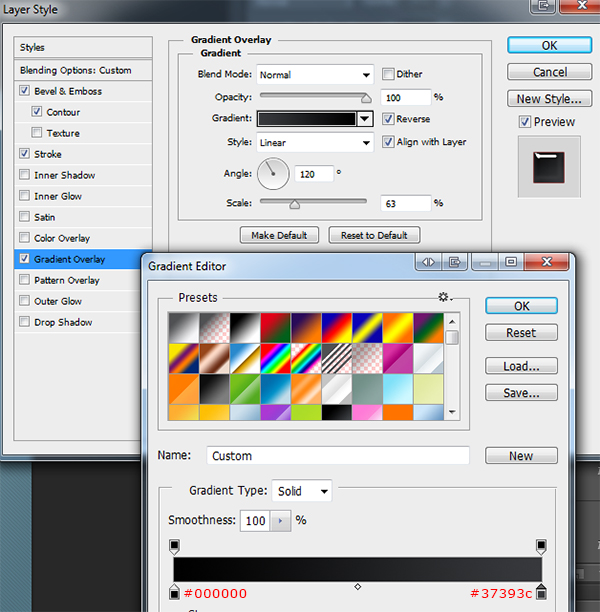Click the Save... button
This screenshot has height=612, width=600.
522,393
